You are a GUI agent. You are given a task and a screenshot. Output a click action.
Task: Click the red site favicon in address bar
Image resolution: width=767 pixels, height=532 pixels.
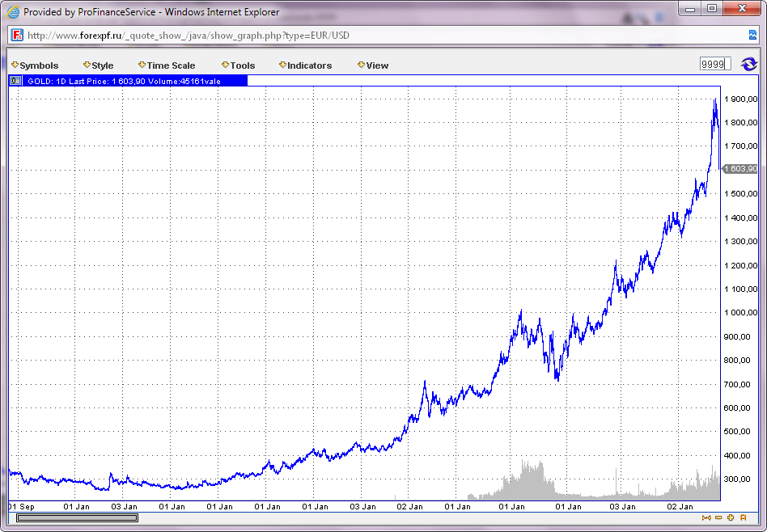point(17,36)
